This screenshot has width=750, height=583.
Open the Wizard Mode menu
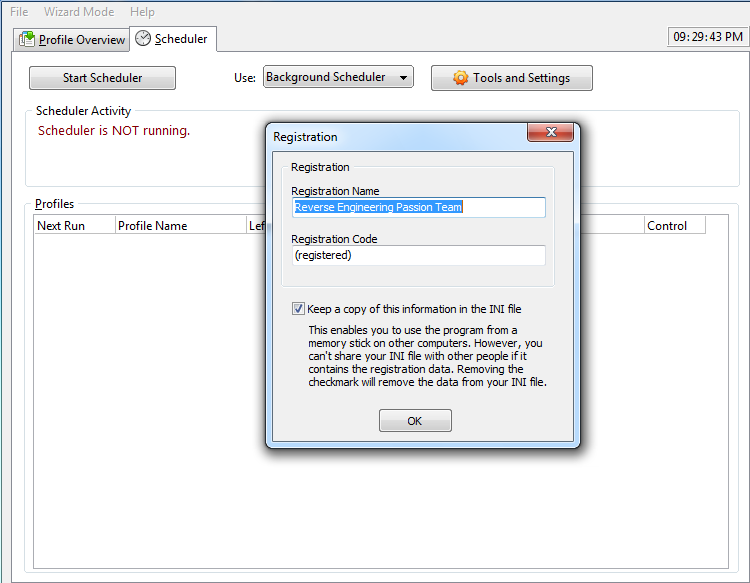[79, 11]
